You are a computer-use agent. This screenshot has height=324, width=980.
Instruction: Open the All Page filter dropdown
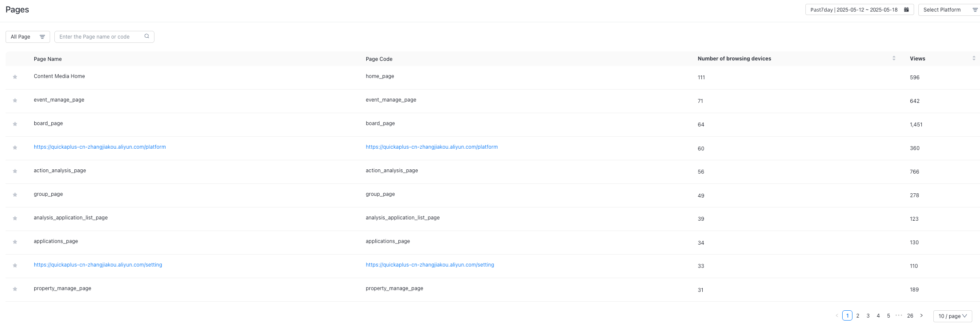(28, 37)
